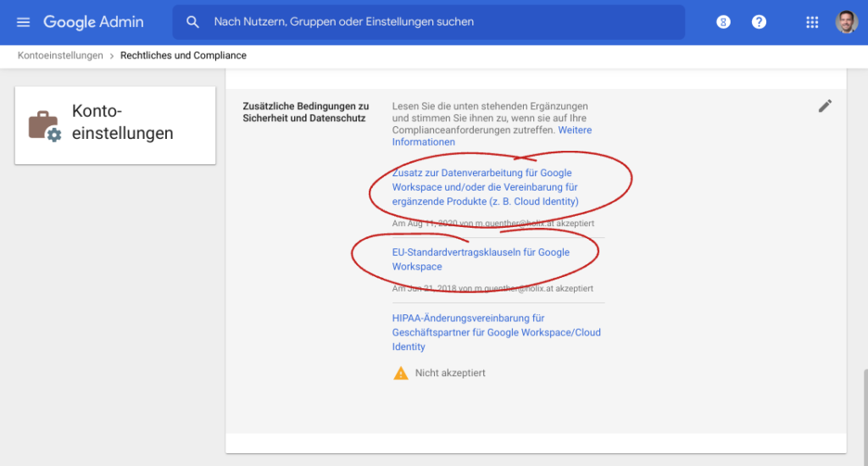Open the circular icon showing number 8
This screenshot has height=466, width=868.
pos(723,22)
